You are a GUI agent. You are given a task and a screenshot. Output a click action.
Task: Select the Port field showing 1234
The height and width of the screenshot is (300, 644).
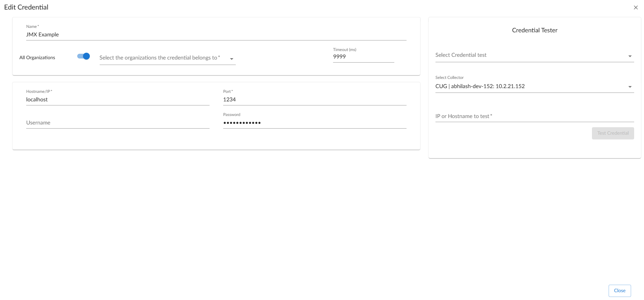point(314,100)
